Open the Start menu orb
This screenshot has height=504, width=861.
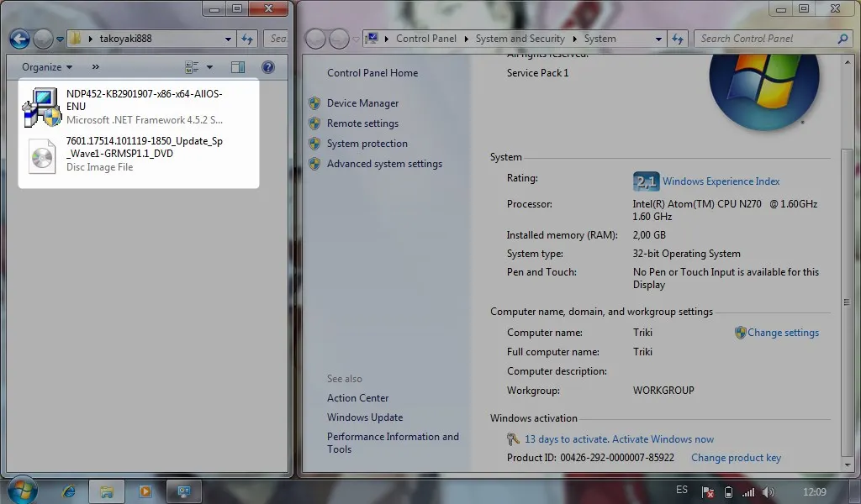22,490
